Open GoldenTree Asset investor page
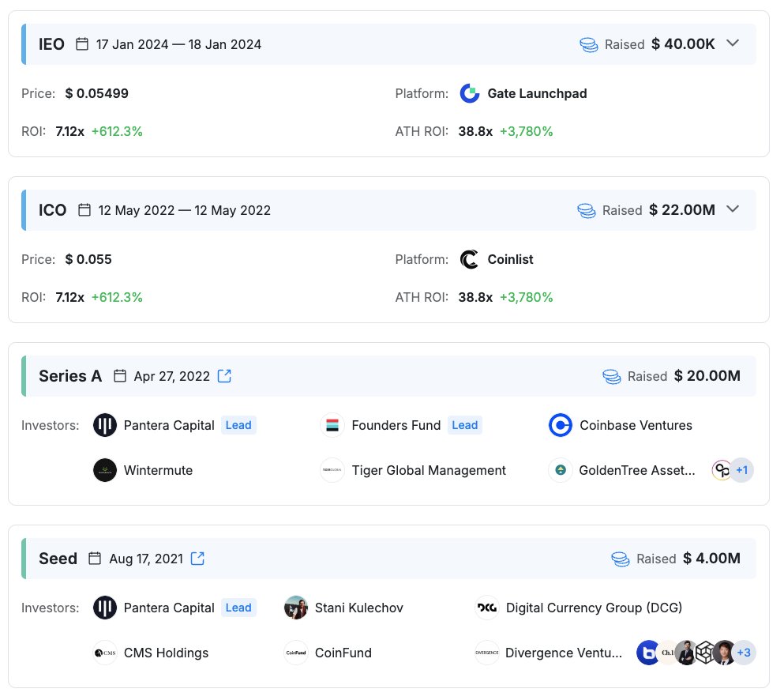The image size is (784, 700). [x=637, y=470]
